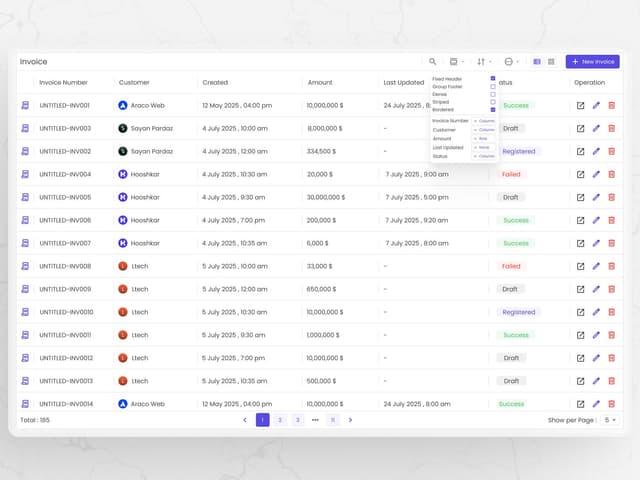Go to pagination page 2

point(280,420)
